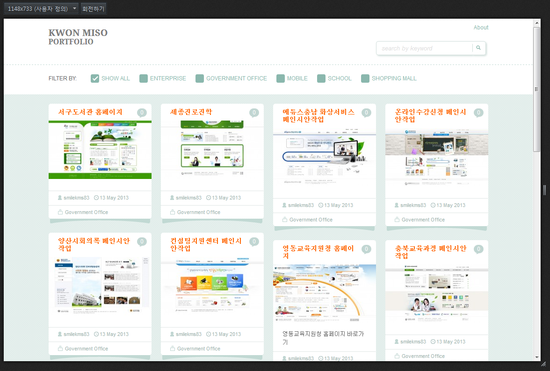The width and height of the screenshot is (550, 371).
Task: Check the GOVERNMENT OFFICE filter checkbox
Action: point(200,78)
